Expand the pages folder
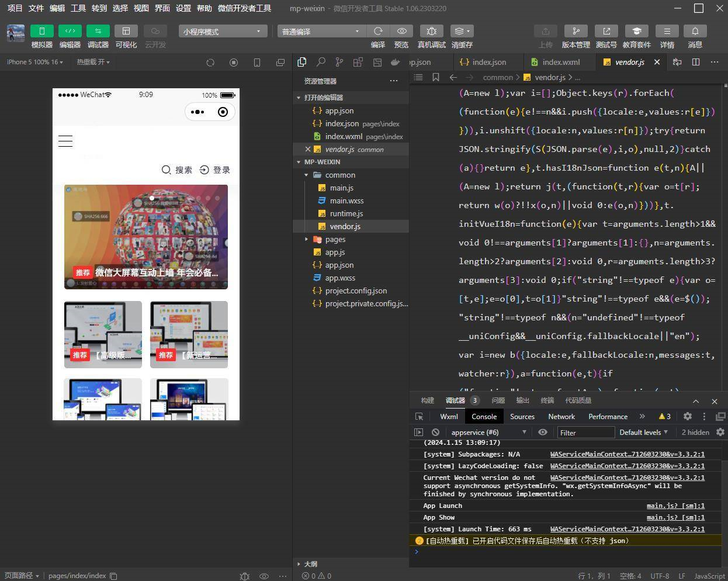The height and width of the screenshot is (581, 728). [x=351, y=239]
